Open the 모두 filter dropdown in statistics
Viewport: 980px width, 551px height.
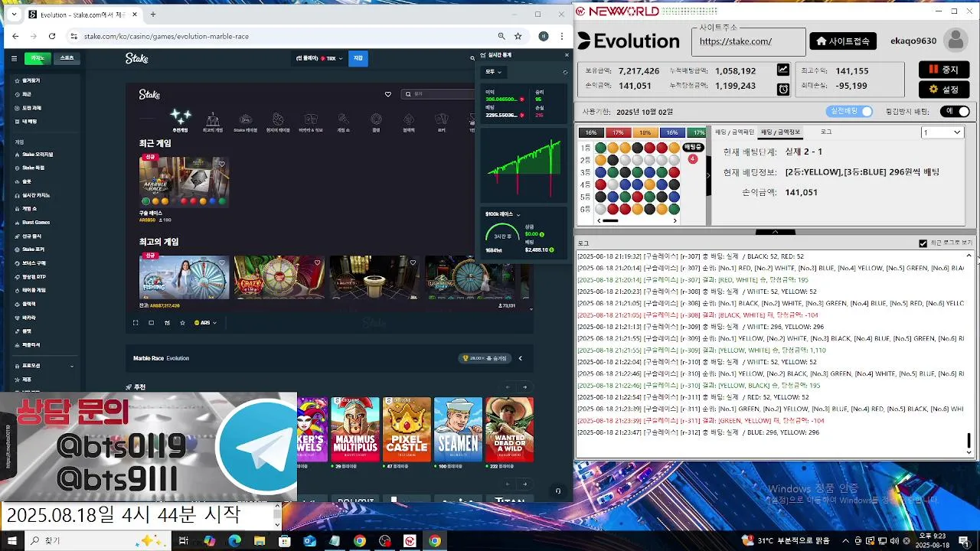493,72
